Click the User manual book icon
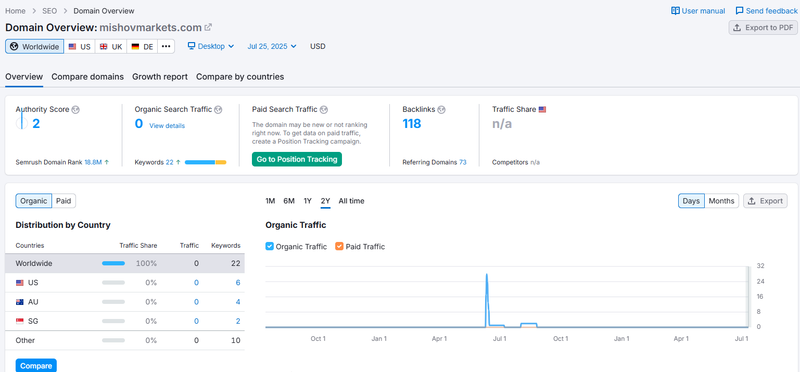 coord(675,11)
